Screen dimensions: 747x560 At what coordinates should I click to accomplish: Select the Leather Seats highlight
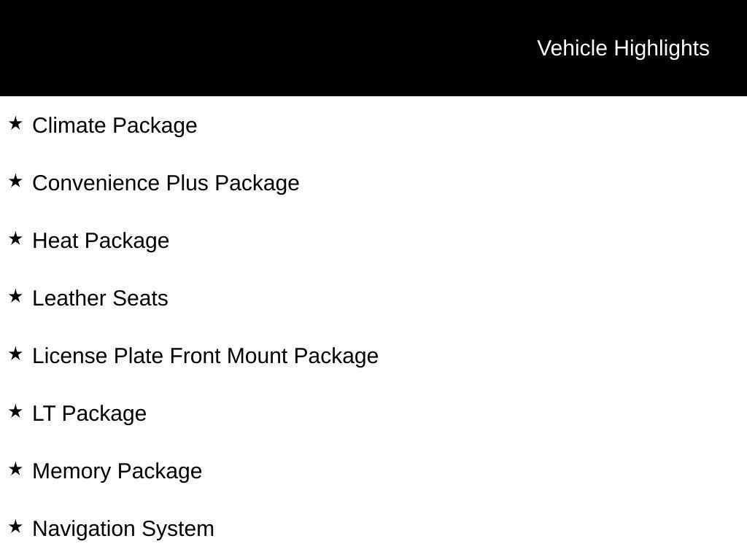point(100,298)
